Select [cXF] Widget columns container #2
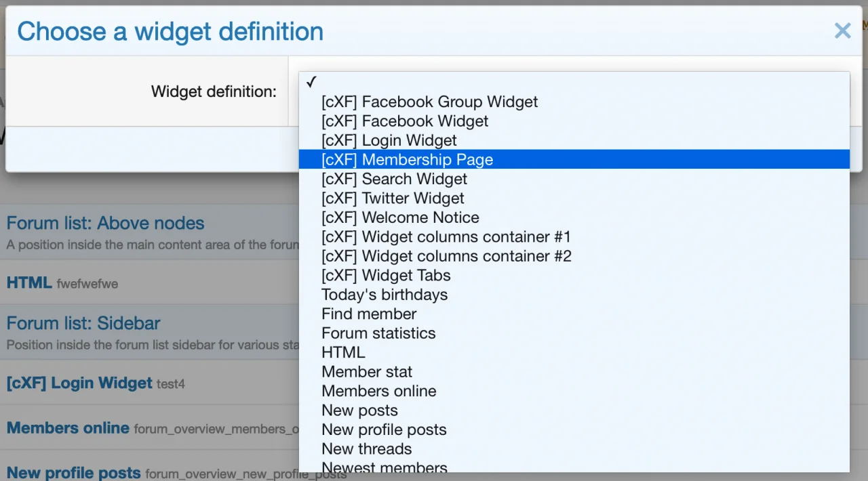The width and height of the screenshot is (868, 481). pyautogui.click(x=446, y=256)
